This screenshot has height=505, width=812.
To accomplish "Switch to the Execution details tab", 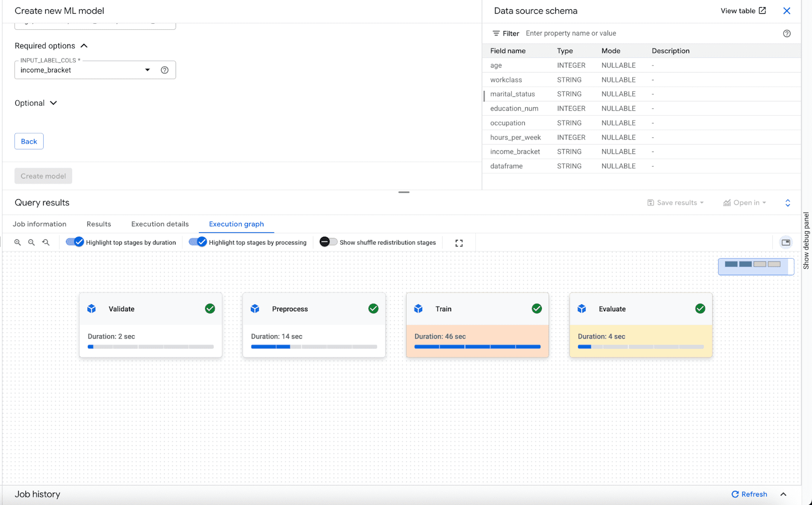I will 159,224.
